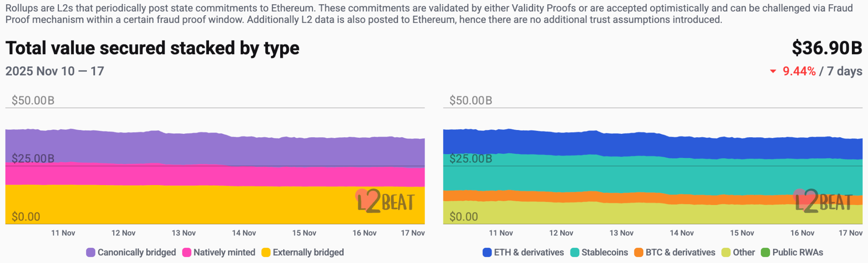The height and width of the screenshot is (263, 868).
Task: Click the Stablecoins legend label
Action: (x=604, y=252)
